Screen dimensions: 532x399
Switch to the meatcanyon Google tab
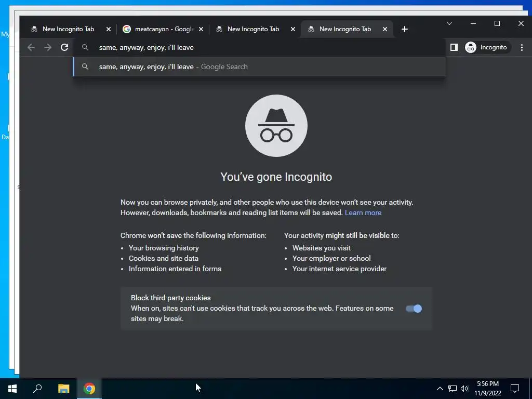coord(164,29)
